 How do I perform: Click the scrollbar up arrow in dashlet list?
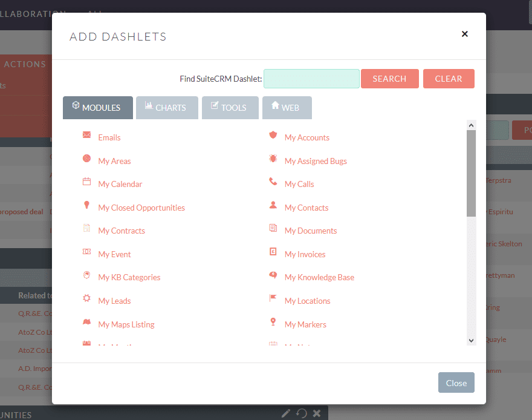472,125
